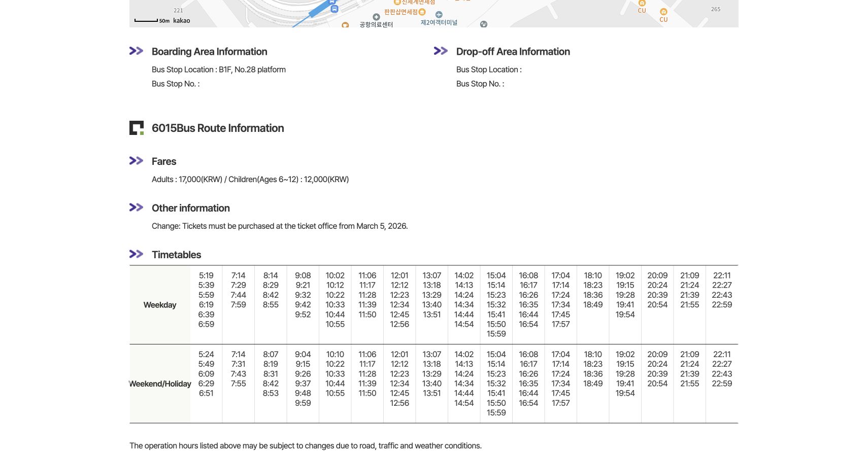868x452 pixels.
Task: Click the Weekday row header
Action: coord(160,305)
